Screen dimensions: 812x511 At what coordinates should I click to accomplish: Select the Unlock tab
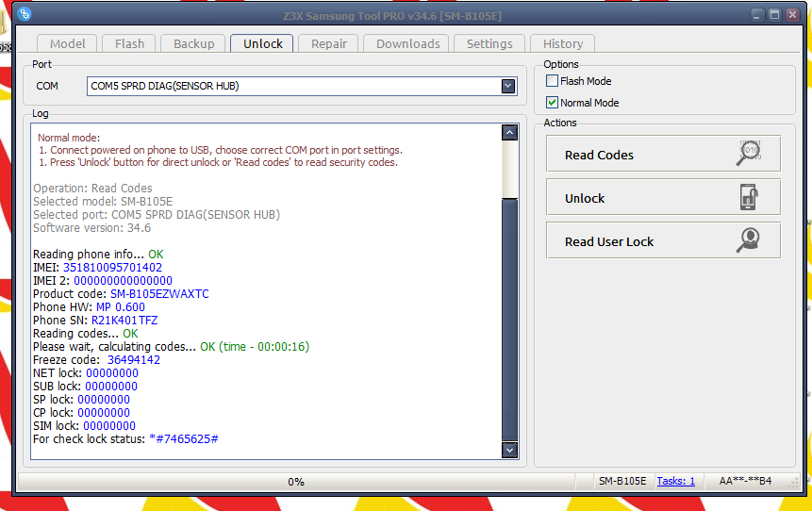[262, 43]
